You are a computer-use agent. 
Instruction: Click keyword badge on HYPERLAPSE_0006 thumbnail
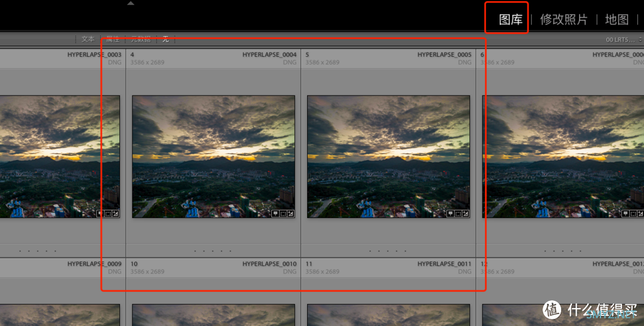coord(625,213)
